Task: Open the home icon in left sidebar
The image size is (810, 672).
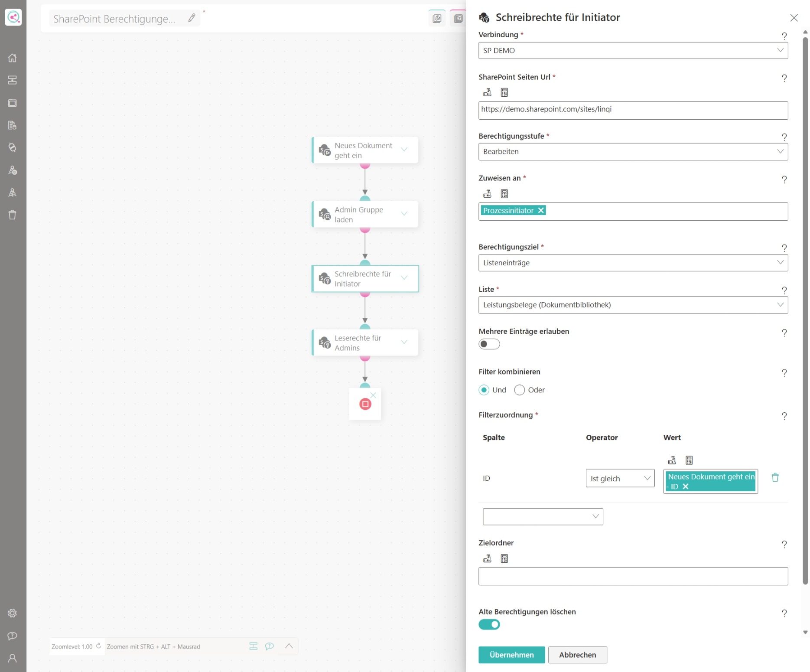Action: (x=13, y=58)
